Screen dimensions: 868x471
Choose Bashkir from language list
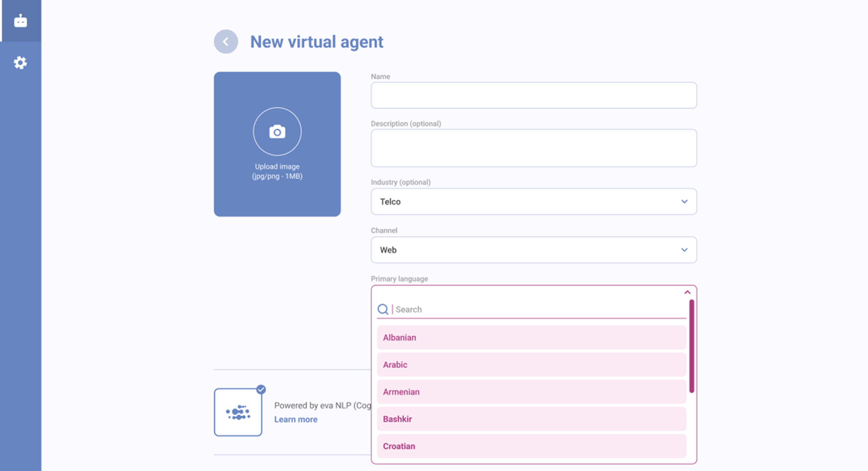point(532,419)
